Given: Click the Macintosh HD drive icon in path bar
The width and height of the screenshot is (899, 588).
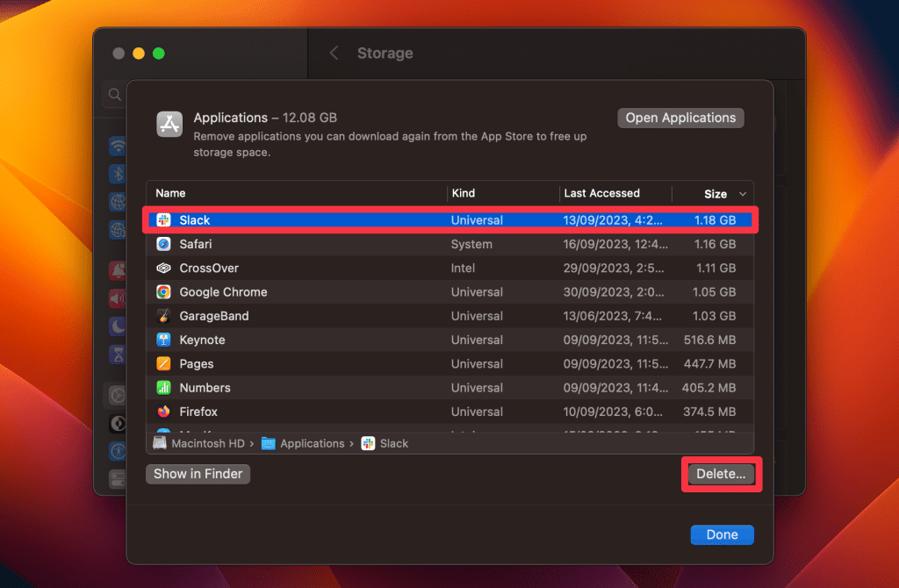Looking at the screenshot, I should coord(160,443).
